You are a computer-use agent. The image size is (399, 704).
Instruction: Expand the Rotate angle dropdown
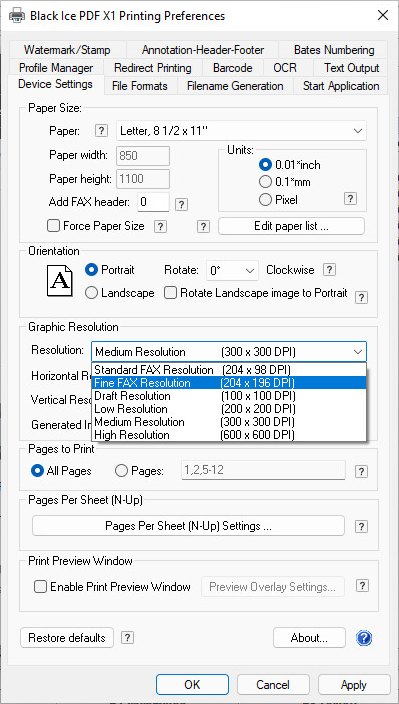click(232, 271)
